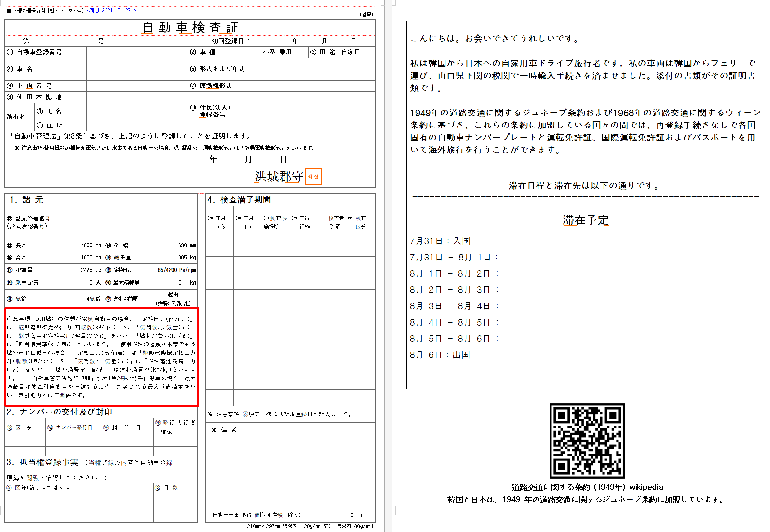Click the red-outlined 注意事項 text block

pos(101,357)
